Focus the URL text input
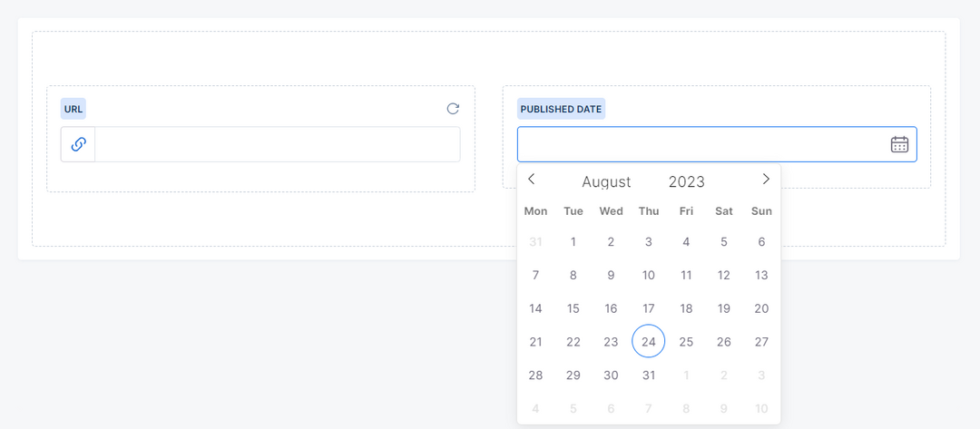980x429 pixels. tap(277, 144)
